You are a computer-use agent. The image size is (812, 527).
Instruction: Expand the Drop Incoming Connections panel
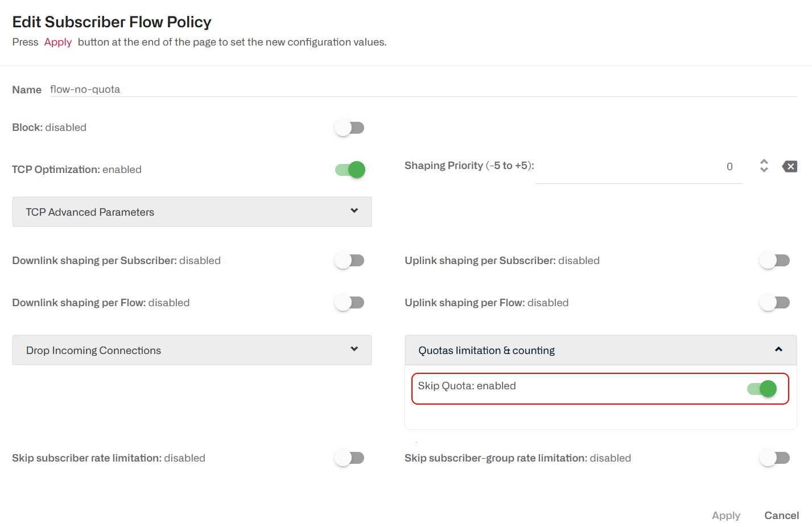(192, 350)
